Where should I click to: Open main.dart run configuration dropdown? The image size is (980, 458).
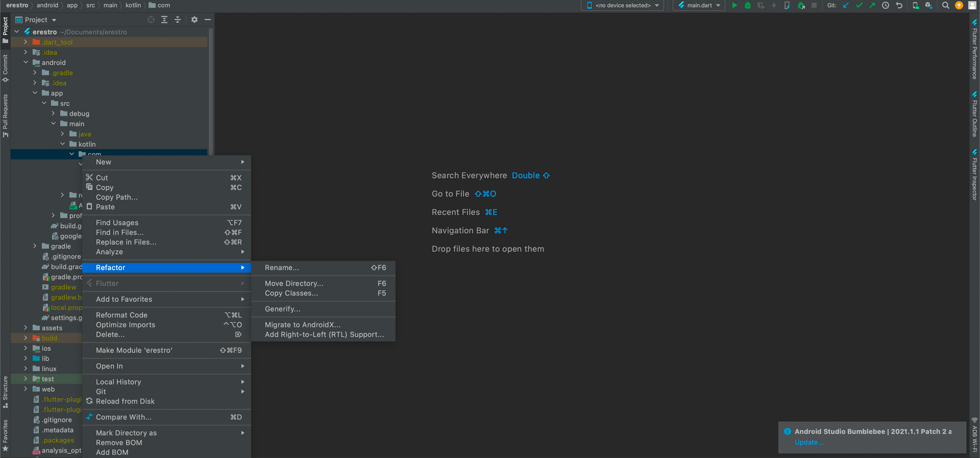pyautogui.click(x=699, y=6)
